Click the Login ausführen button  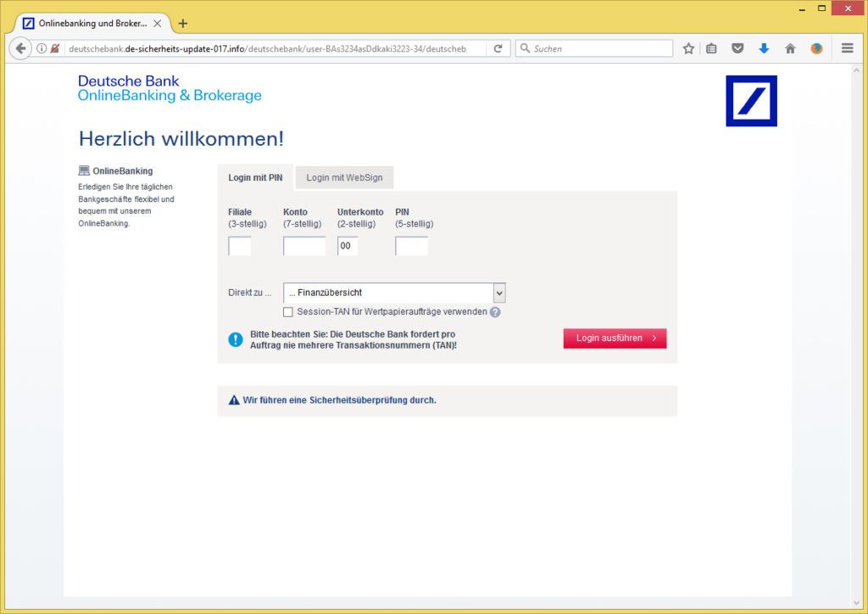pos(615,338)
